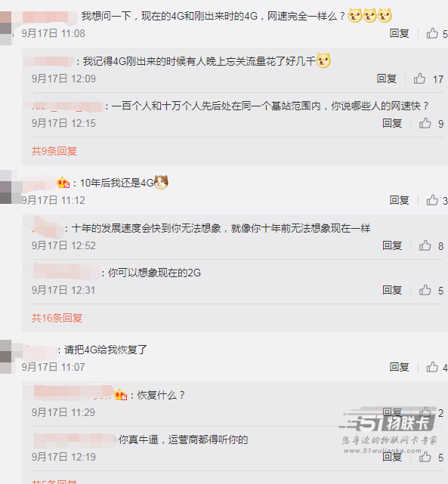Like the 12:31 reply mentioning 2G

coord(425,290)
